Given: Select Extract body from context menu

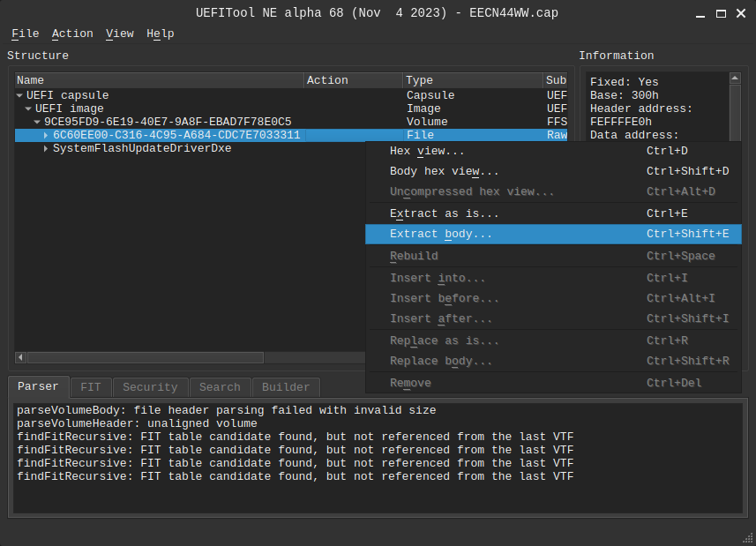Looking at the screenshot, I should [441, 234].
